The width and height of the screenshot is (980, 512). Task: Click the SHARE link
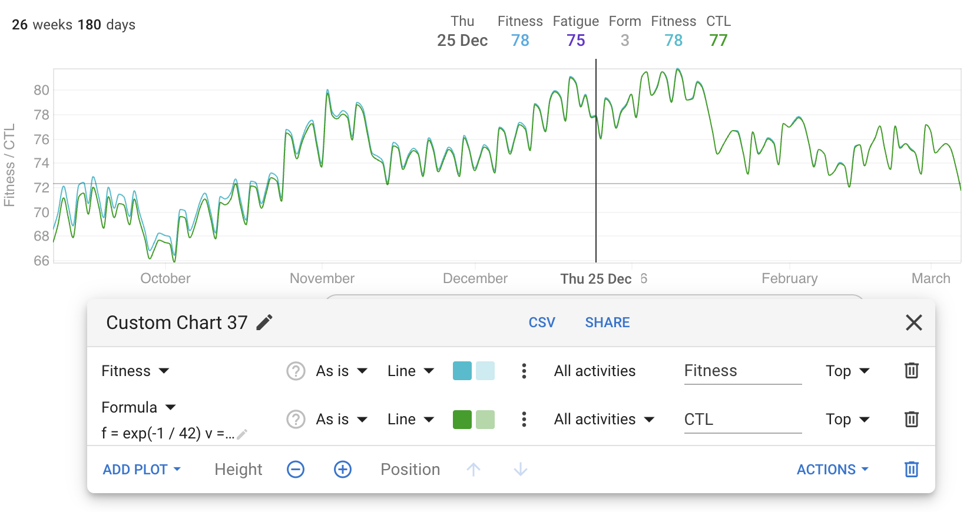[607, 323]
